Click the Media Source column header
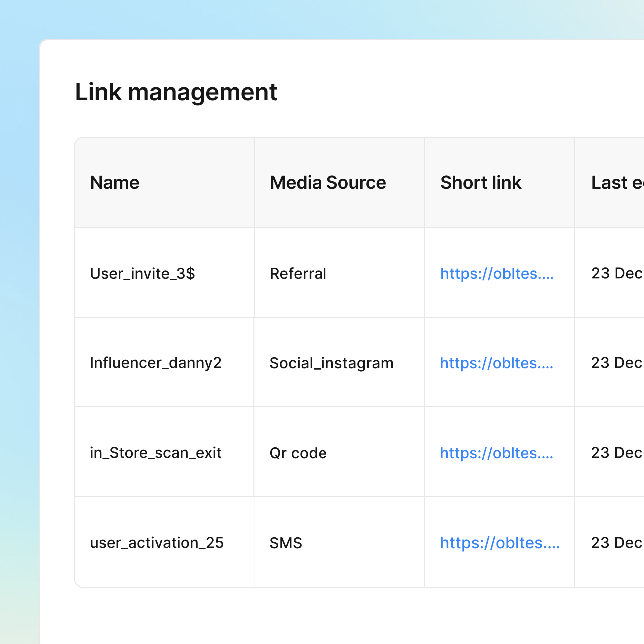The height and width of the screenshot is (644, 644). click(x=328, y=183)
